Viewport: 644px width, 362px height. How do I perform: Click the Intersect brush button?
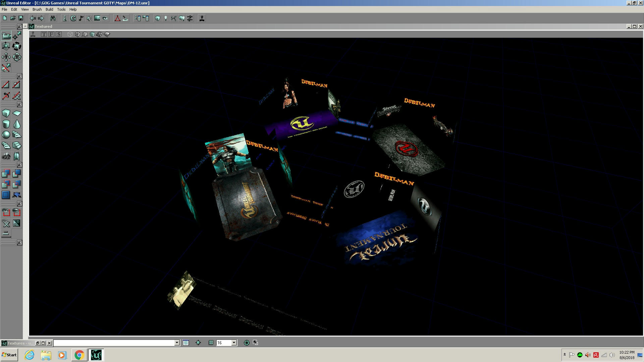[6, 184]
